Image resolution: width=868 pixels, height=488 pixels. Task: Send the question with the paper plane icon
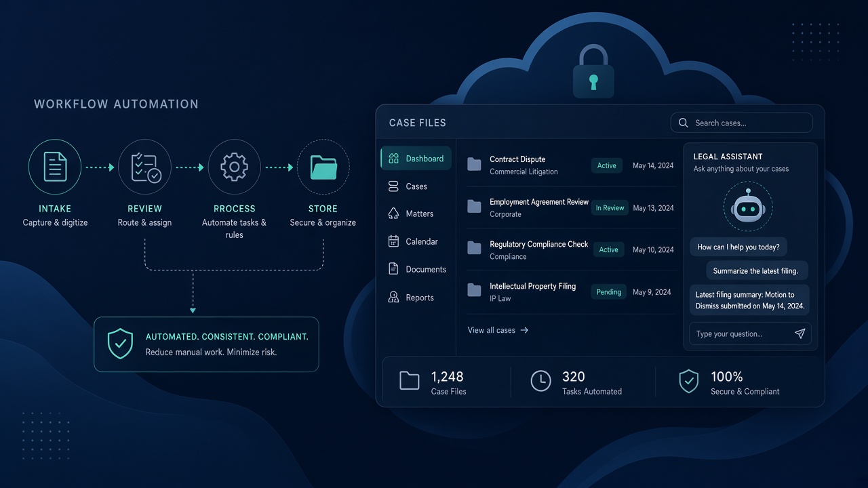pyautogui.click(x=800, y=333)
